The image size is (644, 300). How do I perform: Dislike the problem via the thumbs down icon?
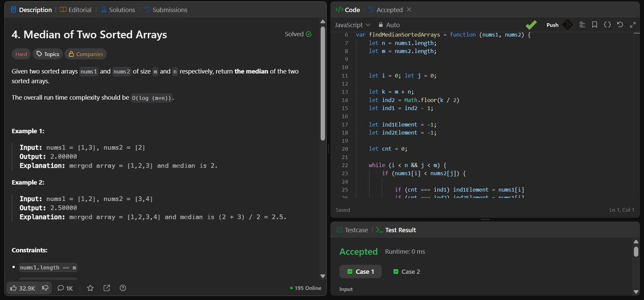pos(46,288)
